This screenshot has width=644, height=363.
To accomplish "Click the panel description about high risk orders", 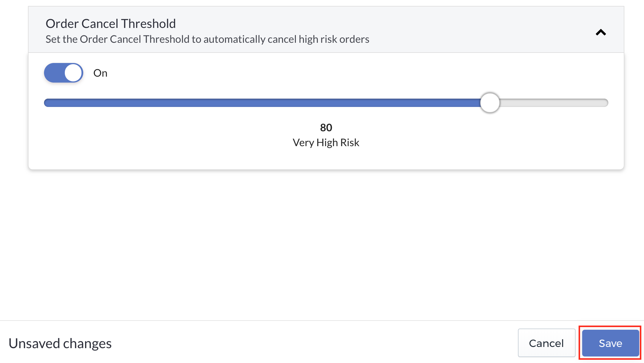I will [207, 39].
